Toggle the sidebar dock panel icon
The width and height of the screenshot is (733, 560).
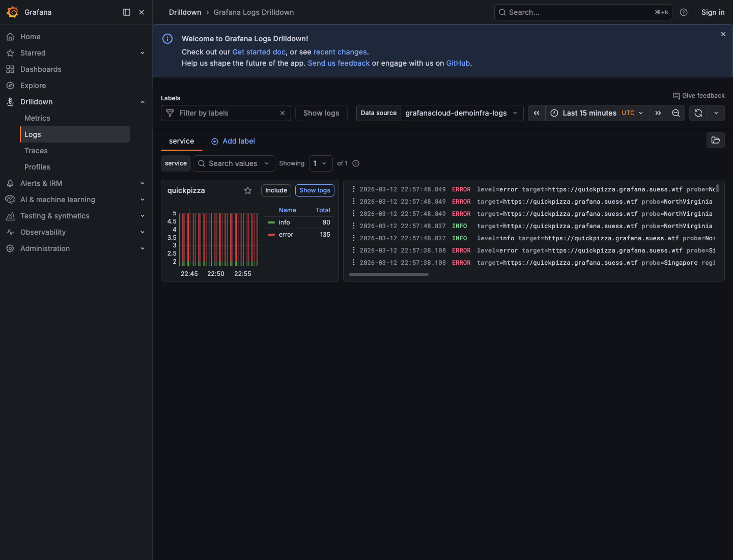[126, 12]
